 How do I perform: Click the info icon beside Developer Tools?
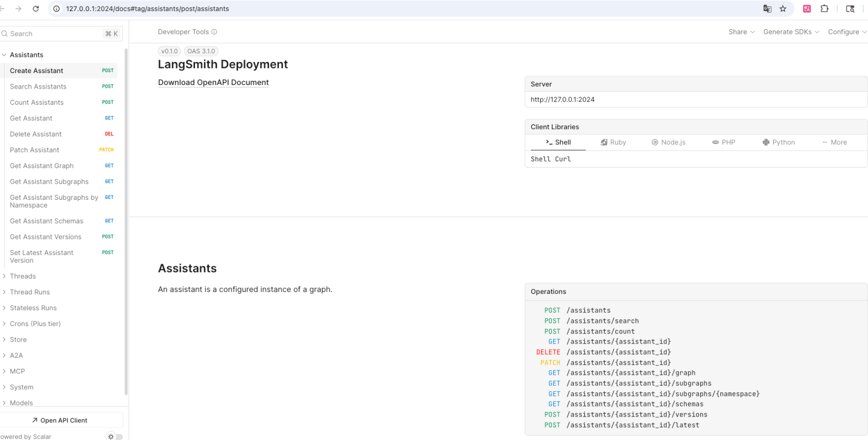214,32
